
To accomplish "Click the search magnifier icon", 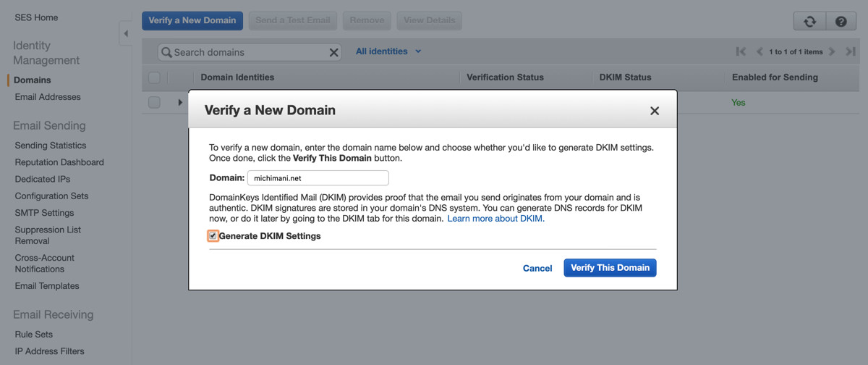I will (x=166, y=52).
